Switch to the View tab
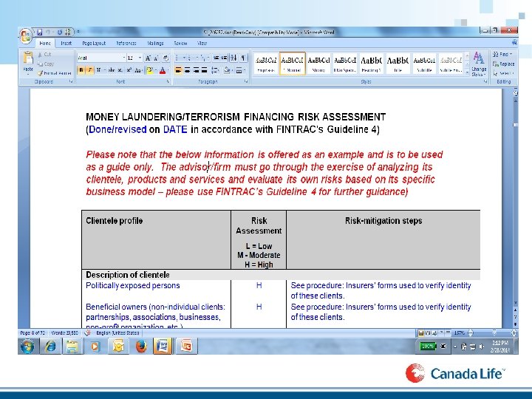 pyautogui.click(x=202, y=43)
